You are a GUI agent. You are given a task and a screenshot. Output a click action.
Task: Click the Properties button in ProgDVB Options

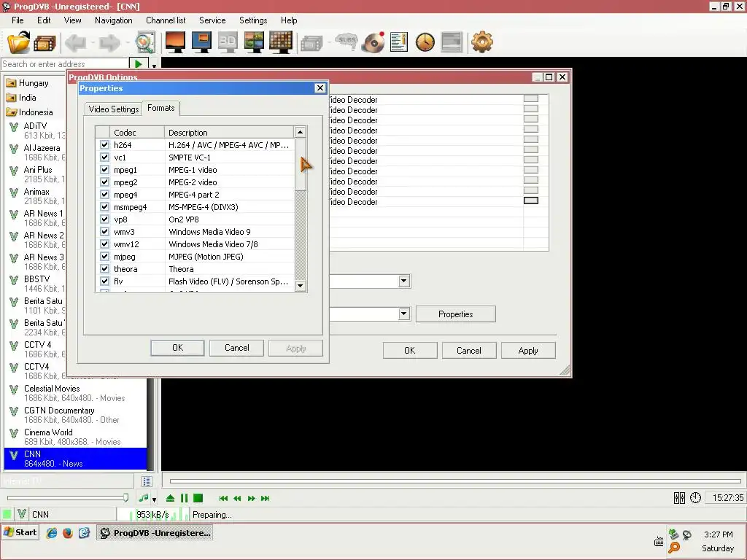455,314
